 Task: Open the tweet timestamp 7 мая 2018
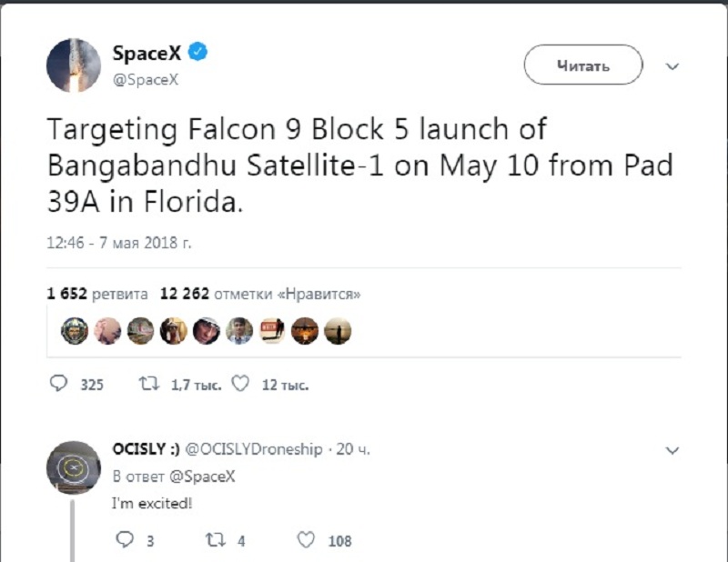click(x=119, y=243)
